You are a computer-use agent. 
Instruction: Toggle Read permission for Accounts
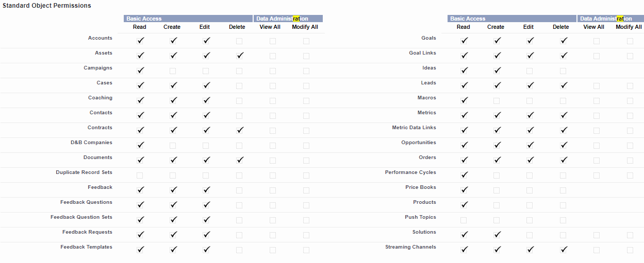[140, 41]
